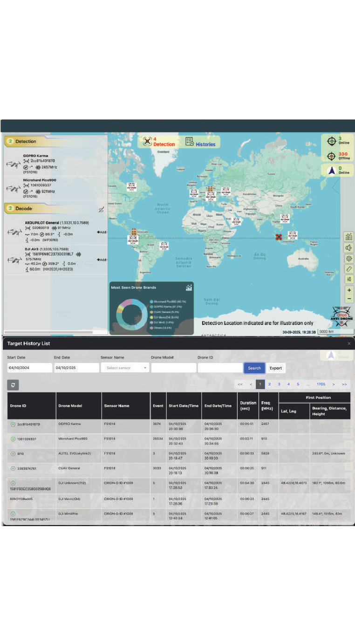355x644 pixels.
Task: Open the map settings gear icon
Action: [x=349, y=258]
